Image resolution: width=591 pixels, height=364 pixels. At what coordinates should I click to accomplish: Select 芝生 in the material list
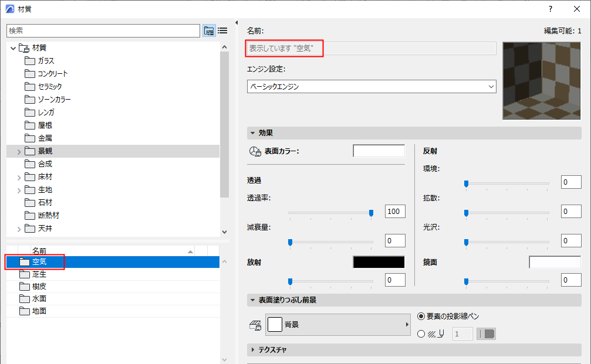(x=113, y=274)
